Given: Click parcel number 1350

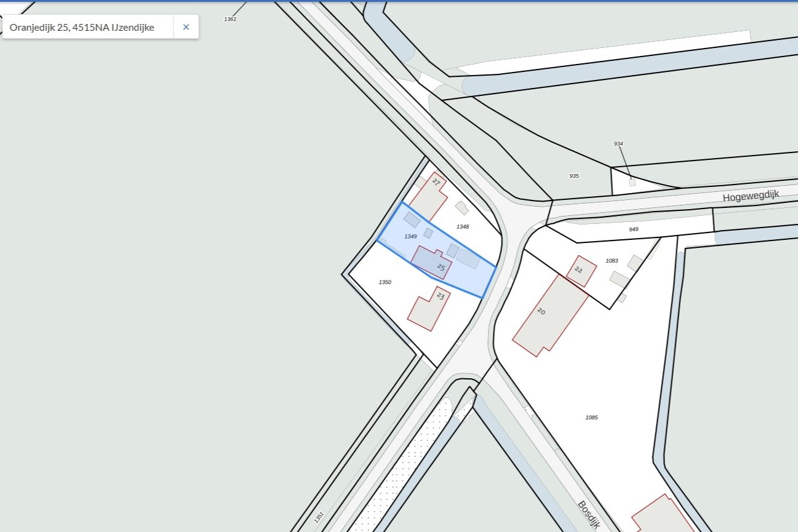Looking at the screenshot, I should [385, 282].
